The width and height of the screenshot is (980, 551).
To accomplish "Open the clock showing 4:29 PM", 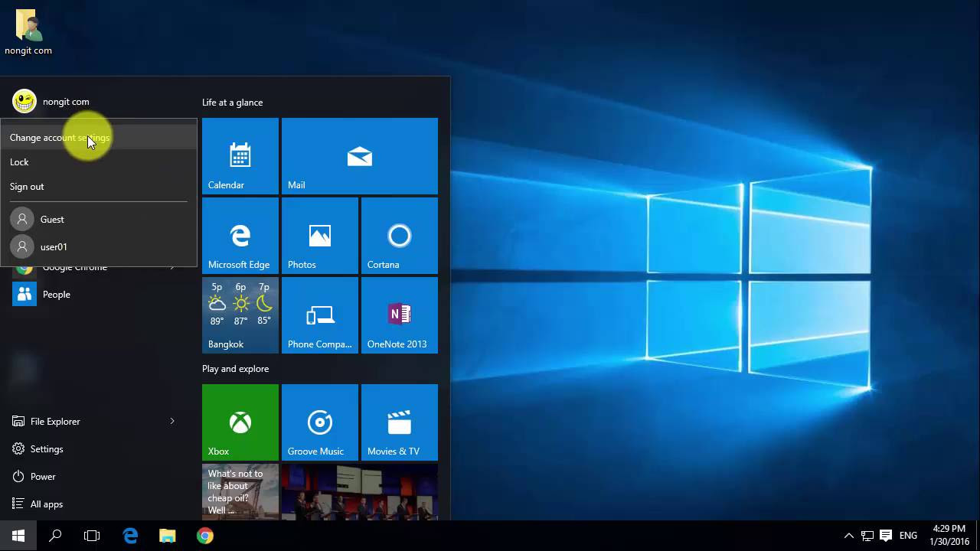I will (x=949, y=536).
